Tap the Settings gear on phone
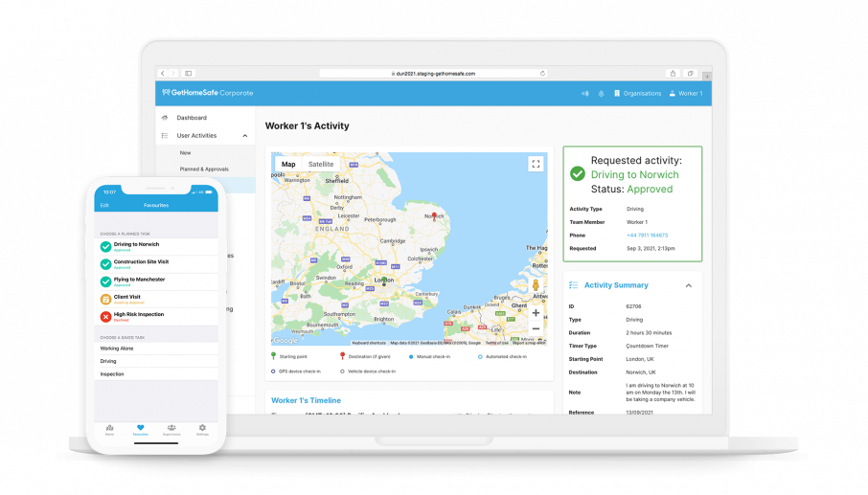Screen dimensions: 868x495 click(x=202, y=428)
